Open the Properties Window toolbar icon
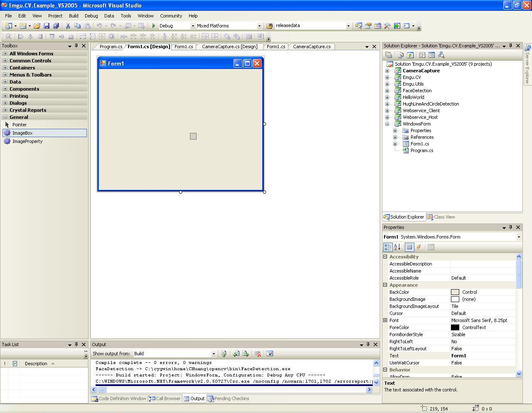The image size is (532, 413). click(x=368, y=26)
